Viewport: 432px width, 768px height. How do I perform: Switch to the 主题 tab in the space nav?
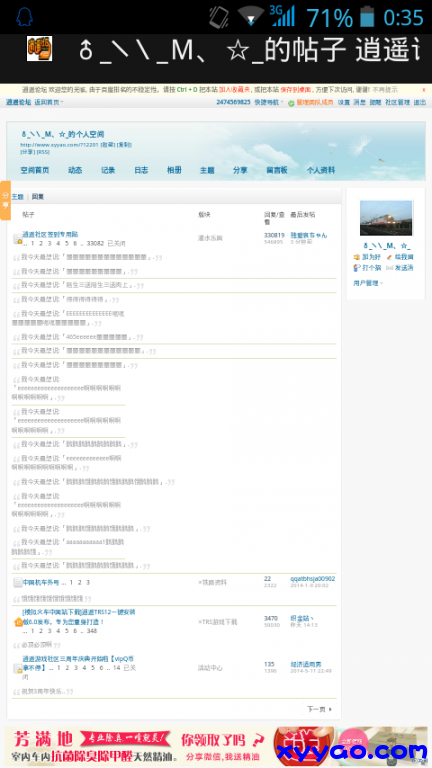pyautogui.click(x=207, y=170)
